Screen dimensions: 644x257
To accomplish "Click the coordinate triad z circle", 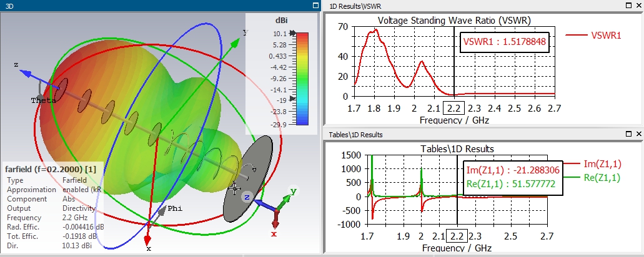I will 247,197.
